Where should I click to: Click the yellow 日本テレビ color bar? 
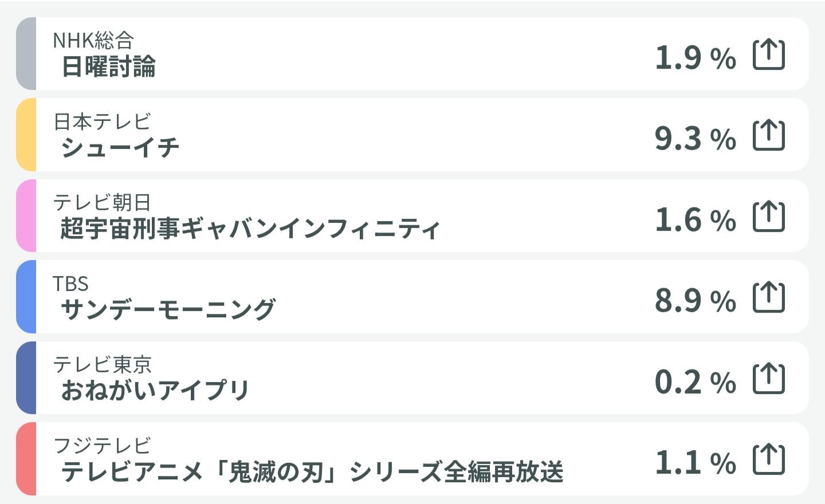26,135
